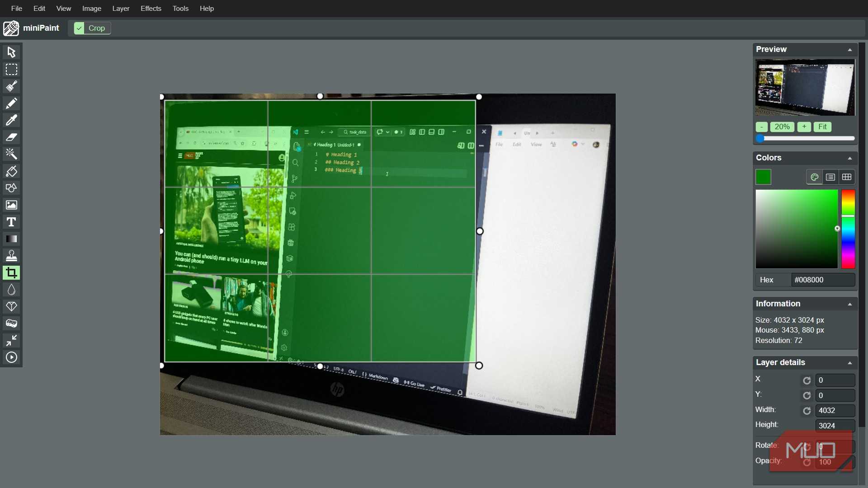Switch to color channels list view

click(830, 177)
